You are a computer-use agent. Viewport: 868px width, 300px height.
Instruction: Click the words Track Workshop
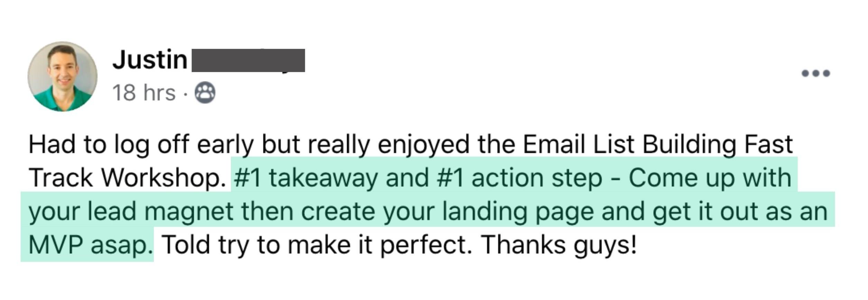pyautogui.click(x=128, y=178)
